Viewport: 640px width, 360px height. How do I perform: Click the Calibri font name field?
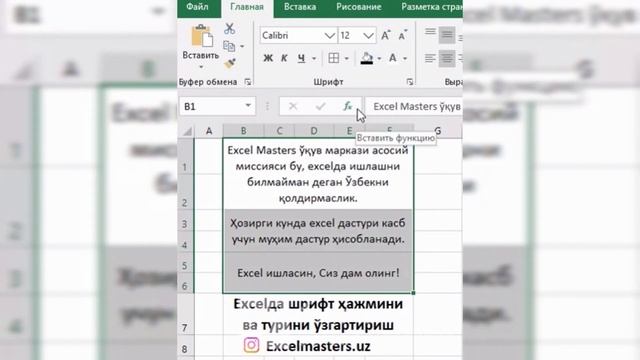(293, 36)
